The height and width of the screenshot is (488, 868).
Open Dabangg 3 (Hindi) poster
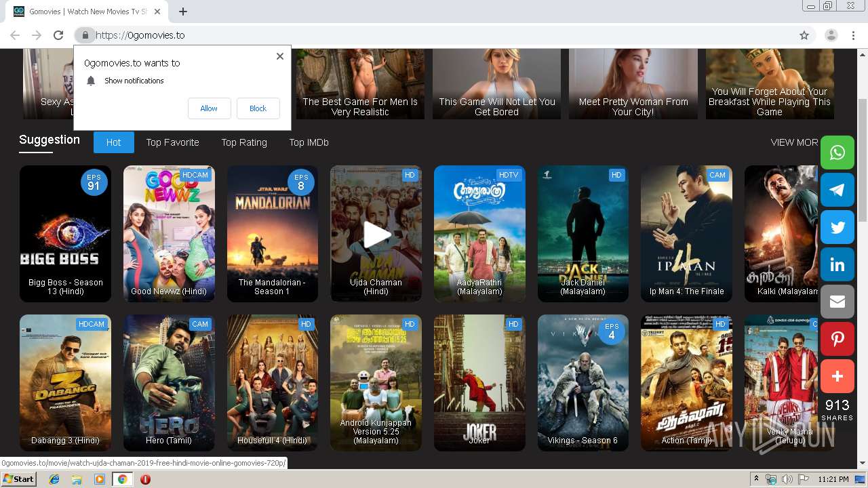point(65,383)
